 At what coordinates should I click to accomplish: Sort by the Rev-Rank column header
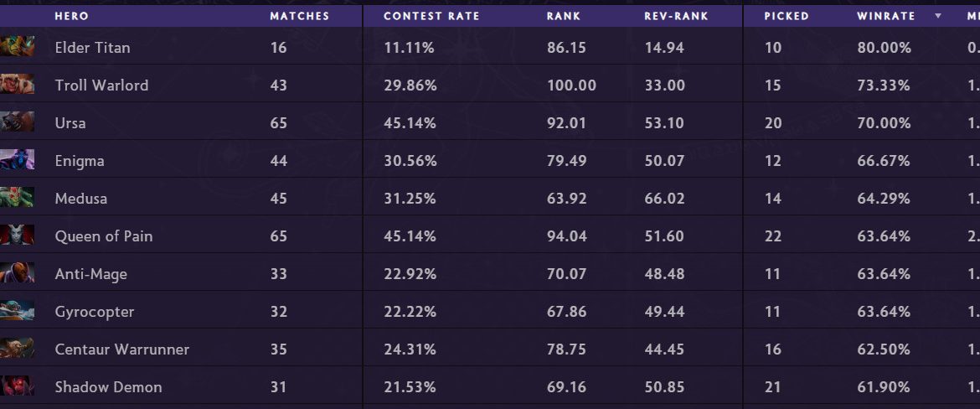point(676,16)
